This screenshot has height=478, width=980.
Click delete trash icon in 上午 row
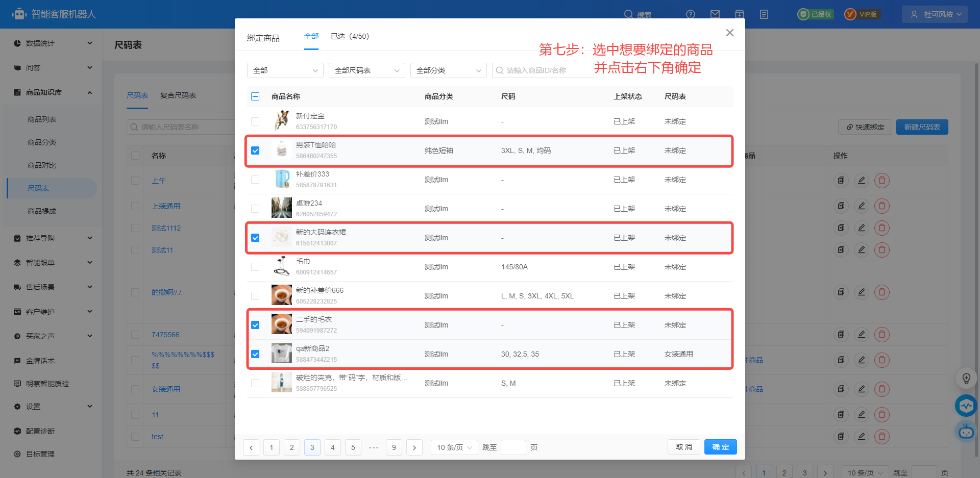pos(882,180)
